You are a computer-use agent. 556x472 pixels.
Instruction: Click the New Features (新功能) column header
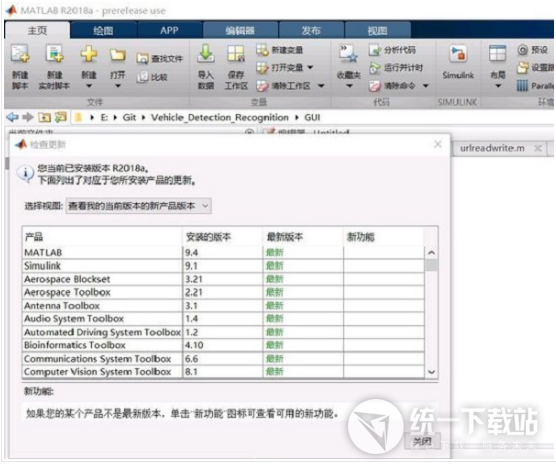pos(384,237)
